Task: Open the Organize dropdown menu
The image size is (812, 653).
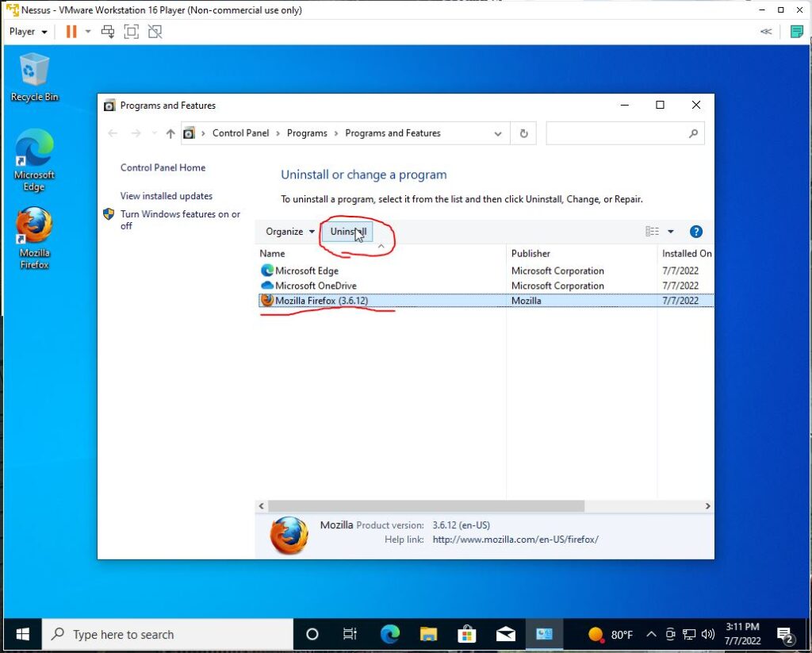Action: [x=290, y=232]
